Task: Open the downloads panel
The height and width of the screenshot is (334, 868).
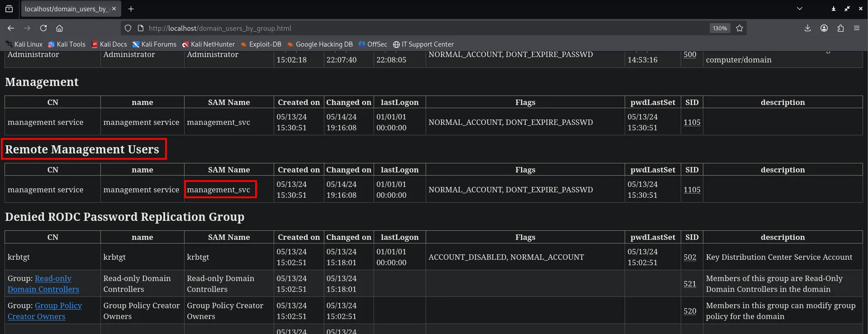Action: point(807,28)
